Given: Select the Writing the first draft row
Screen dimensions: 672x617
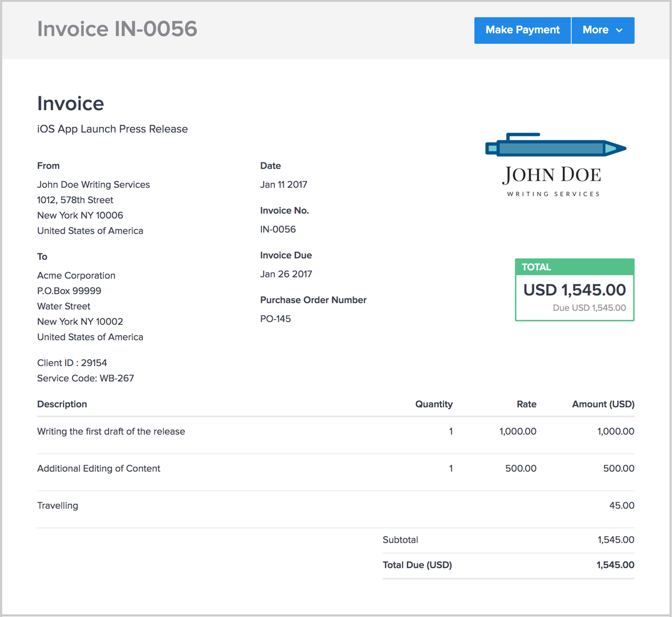Looking at the screenshot, I should coord(111,431).
